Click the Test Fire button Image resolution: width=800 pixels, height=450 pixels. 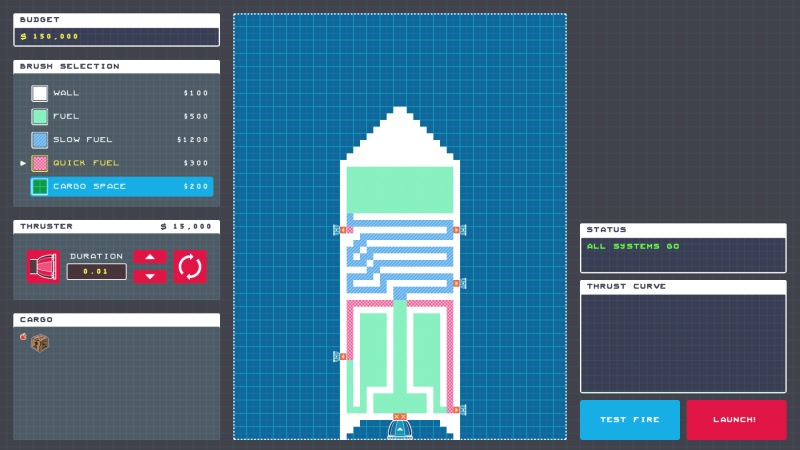pyautogui.click(x=630, y=419)
